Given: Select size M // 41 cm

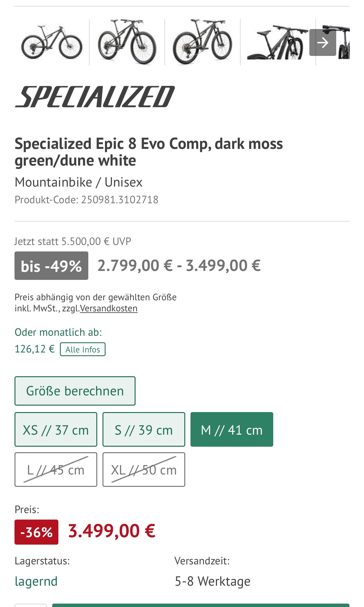Looking at the screenshot, I should [x=232, y=429].
